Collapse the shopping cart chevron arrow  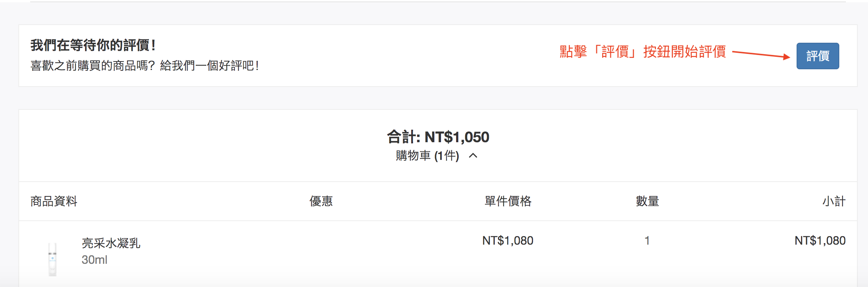click(473, 156)
